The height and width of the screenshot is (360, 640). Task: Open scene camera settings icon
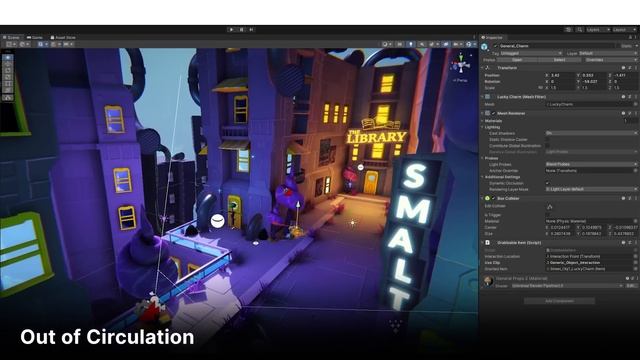coord(456,44)
